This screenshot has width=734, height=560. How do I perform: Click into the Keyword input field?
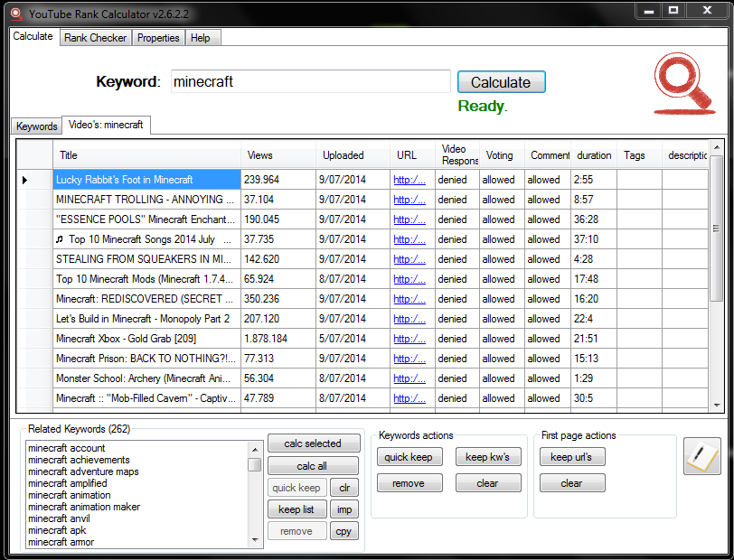310,82
